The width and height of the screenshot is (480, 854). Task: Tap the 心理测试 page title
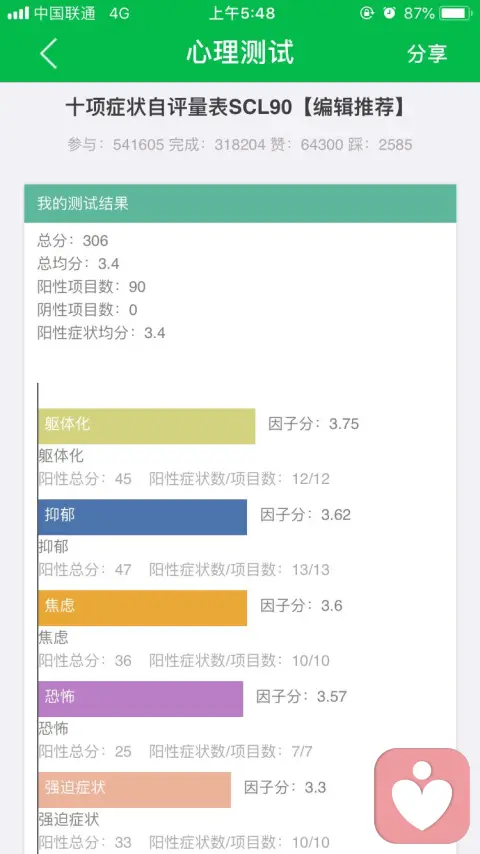click(x=240, y=53)
